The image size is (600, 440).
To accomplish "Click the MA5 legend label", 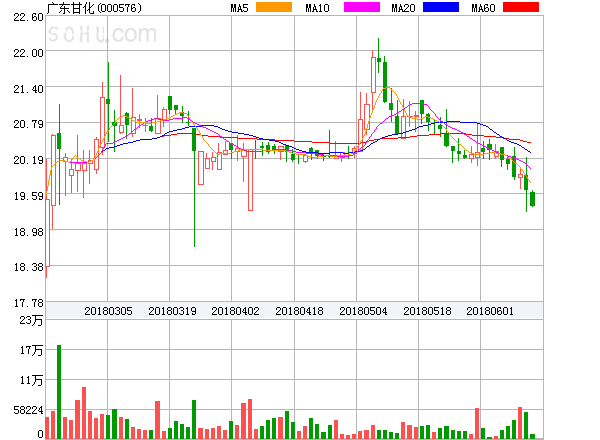I will (240, 8).
